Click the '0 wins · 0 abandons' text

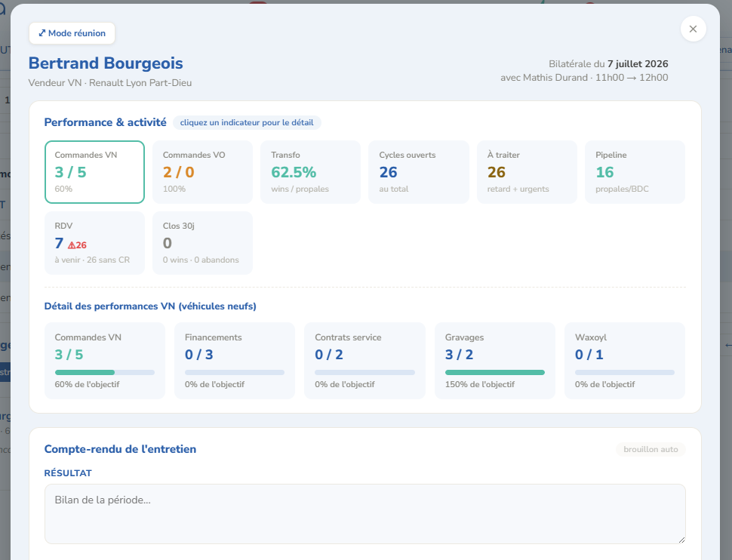coord(201,260)
